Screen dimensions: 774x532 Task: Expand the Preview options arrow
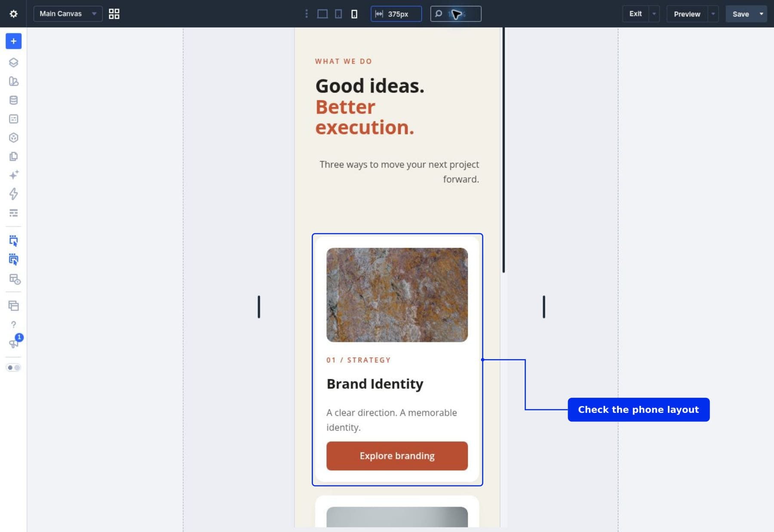point(713,14)
